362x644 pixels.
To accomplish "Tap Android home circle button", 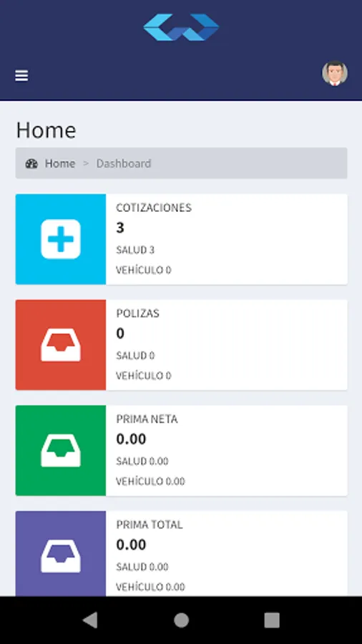I will (x=181, y=620).
